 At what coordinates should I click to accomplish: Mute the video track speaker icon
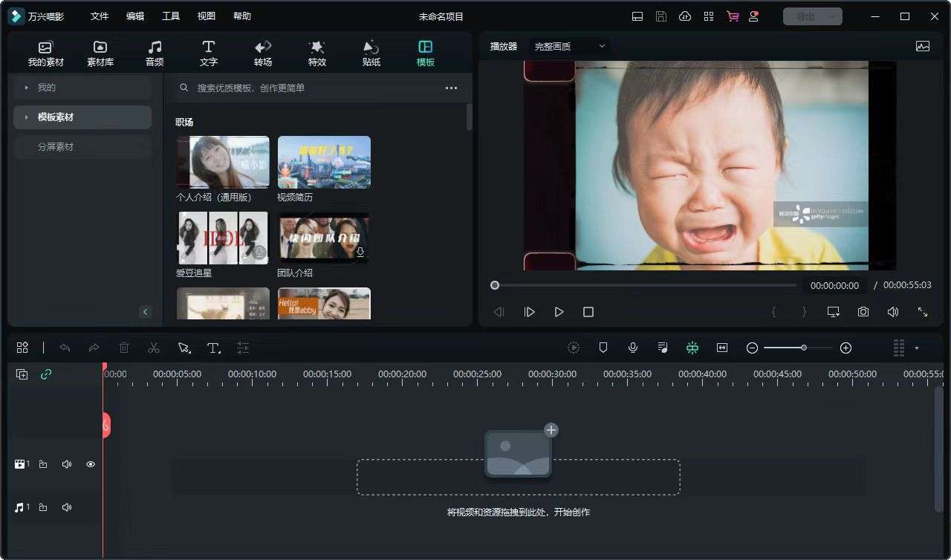[x=66, y=463]
